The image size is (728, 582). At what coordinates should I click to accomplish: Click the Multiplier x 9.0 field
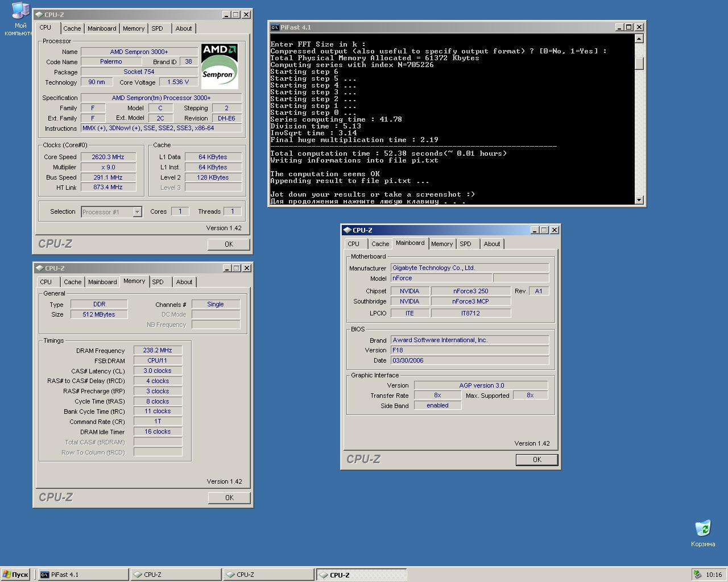[108, 167]
